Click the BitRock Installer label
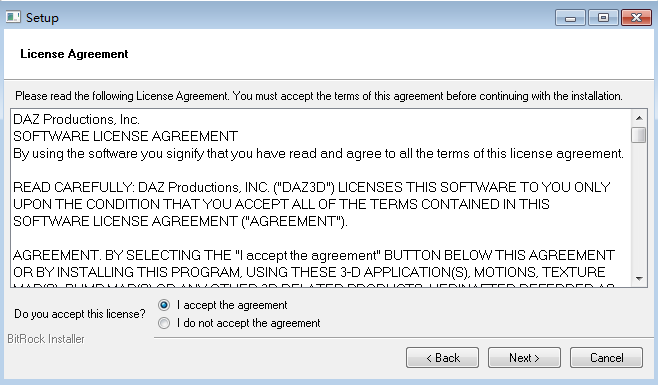Screen dimensions: 658x385 46,339
